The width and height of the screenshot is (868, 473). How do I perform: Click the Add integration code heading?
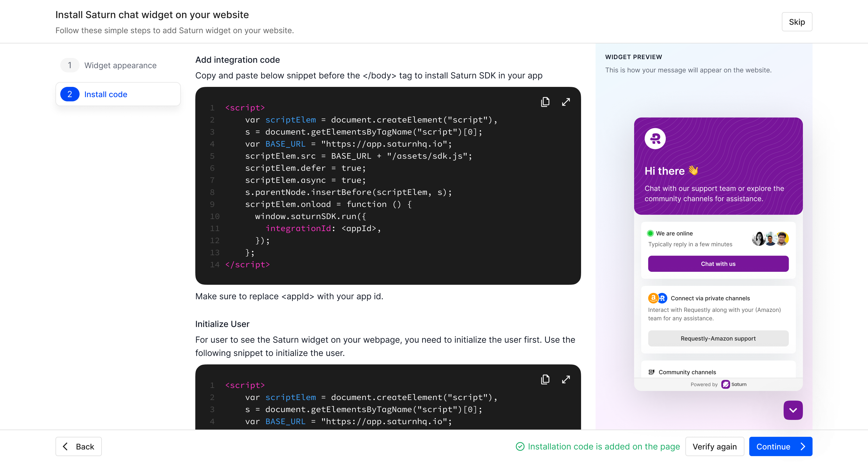237,60
